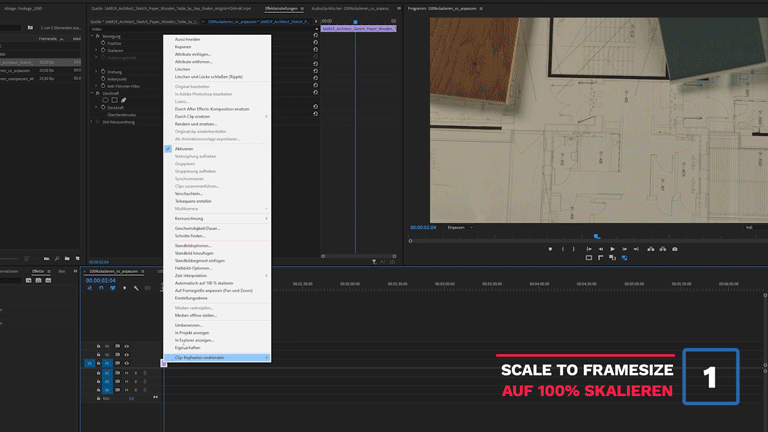Reset the Skalieren parameter with its reset icon

[x=316, y=50]
